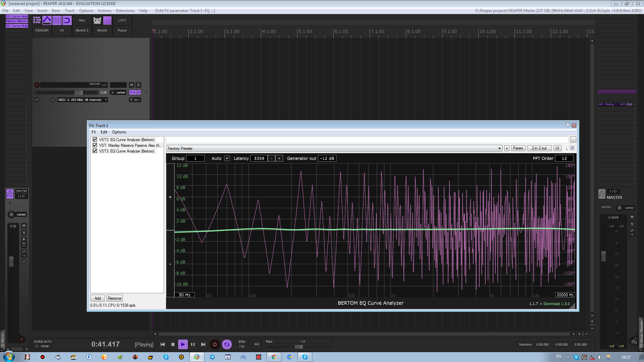The height and width of the screenshot is (362, 644).
Task: Click the Skype icon in taskbar
Action: tap(166, 357)
